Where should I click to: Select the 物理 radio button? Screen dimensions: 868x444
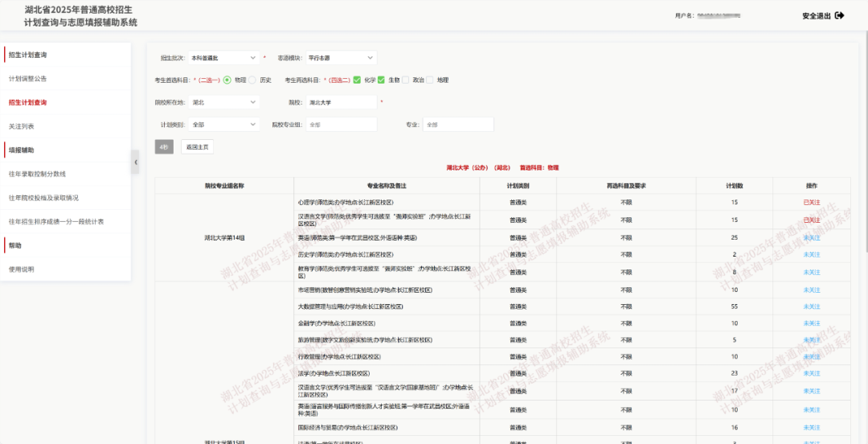[x=227, y=80]
